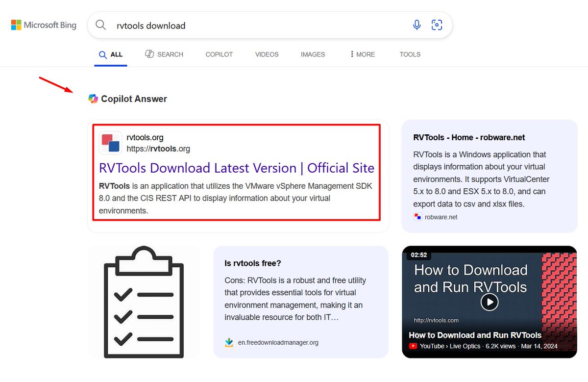
Task: Click the microphone icon for voice search
Action: [416, 25]
